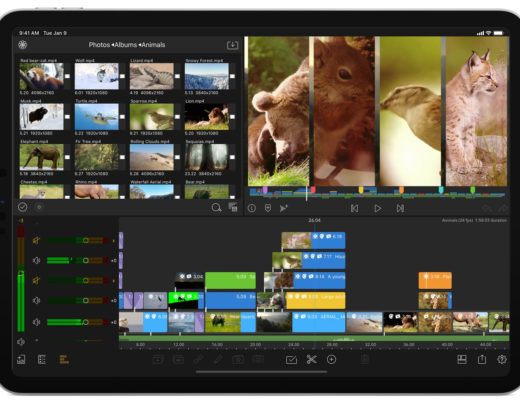Jump to the teal marker in the overview strip
520x400 pixels.
pos(441,190)
